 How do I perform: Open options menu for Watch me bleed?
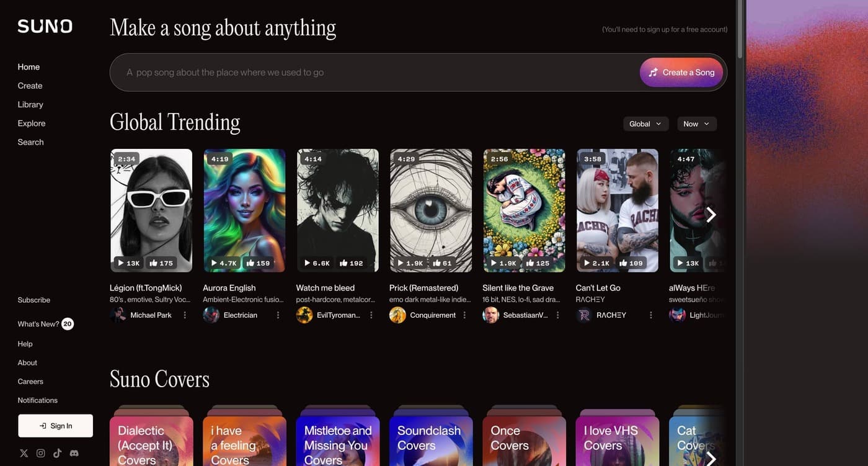click(371, 315)
